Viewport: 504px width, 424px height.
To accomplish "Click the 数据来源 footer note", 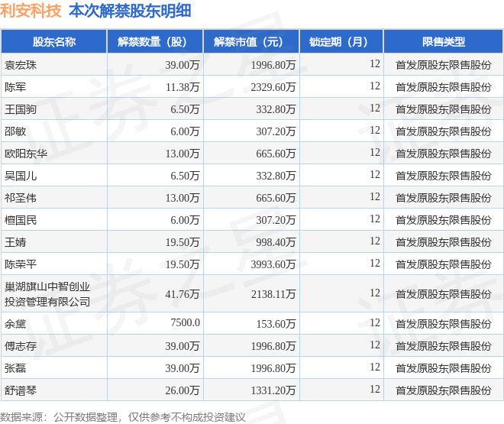I will coord(122,417).
